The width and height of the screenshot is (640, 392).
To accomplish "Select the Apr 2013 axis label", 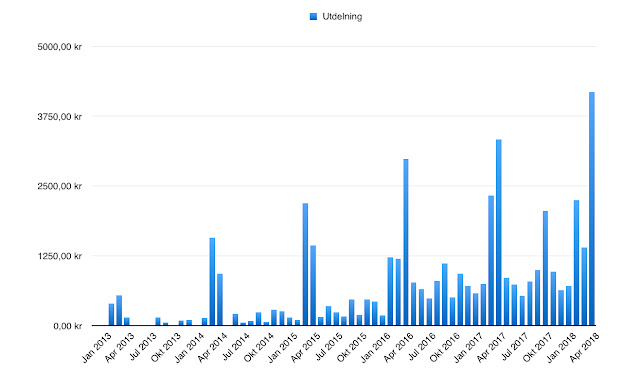I will [x=120, y=347].
